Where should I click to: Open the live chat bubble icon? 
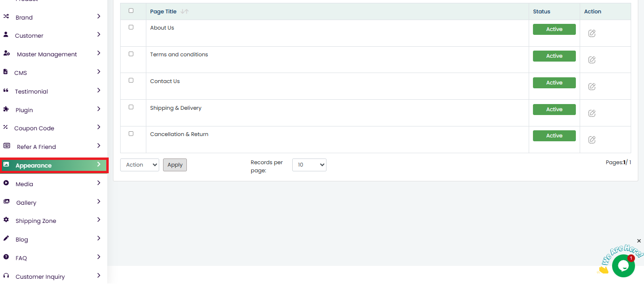pos(623,266)
